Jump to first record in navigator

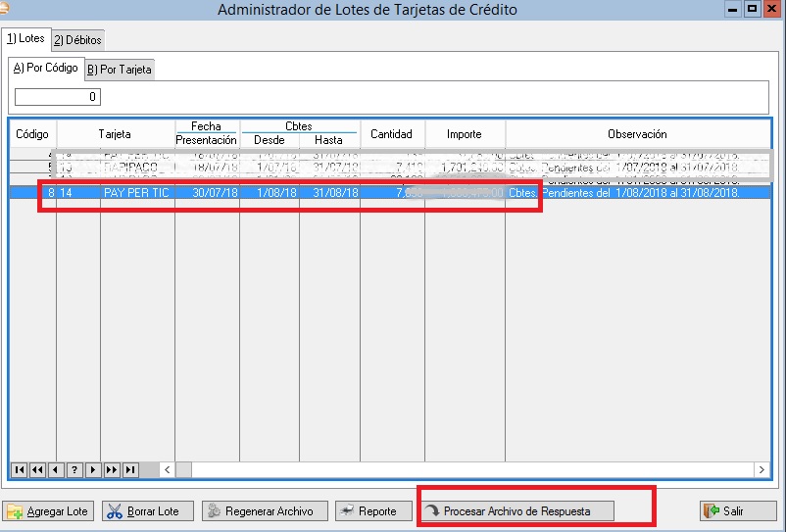20,470
